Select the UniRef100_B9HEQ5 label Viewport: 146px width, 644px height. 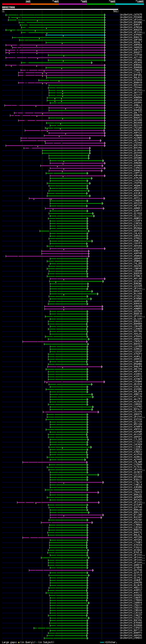point(131,110)
